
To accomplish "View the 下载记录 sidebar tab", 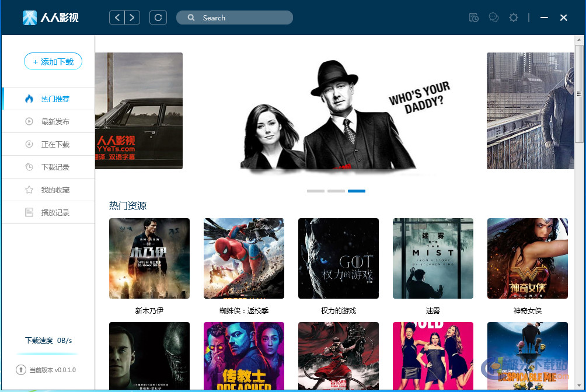I will [48, 167].
